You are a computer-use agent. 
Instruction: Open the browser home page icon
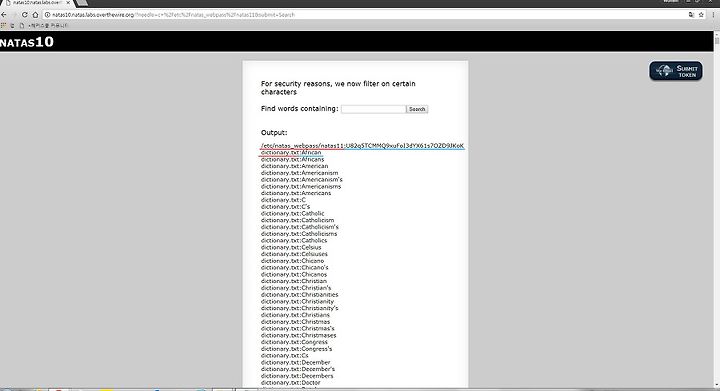tap(35, 15)
